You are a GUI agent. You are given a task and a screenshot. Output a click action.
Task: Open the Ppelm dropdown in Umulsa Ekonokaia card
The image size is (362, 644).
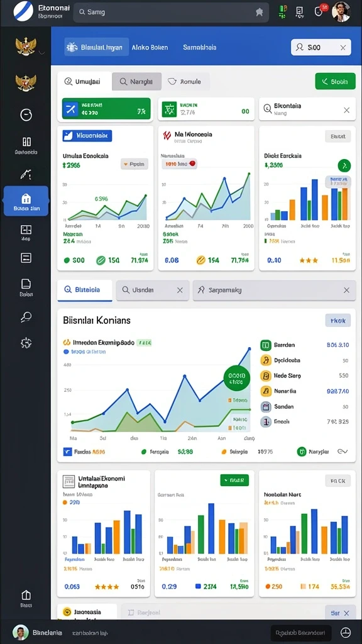(134, 164)
